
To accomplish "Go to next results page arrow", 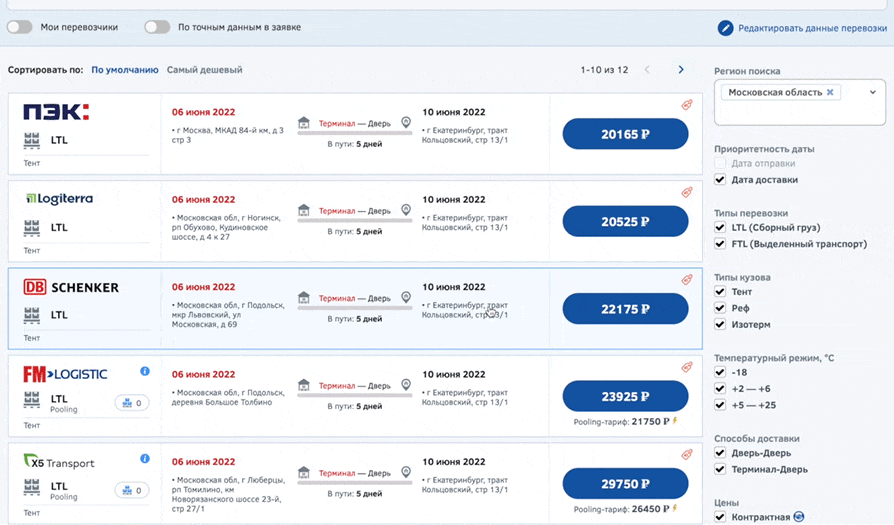I will tap(681, 70).
